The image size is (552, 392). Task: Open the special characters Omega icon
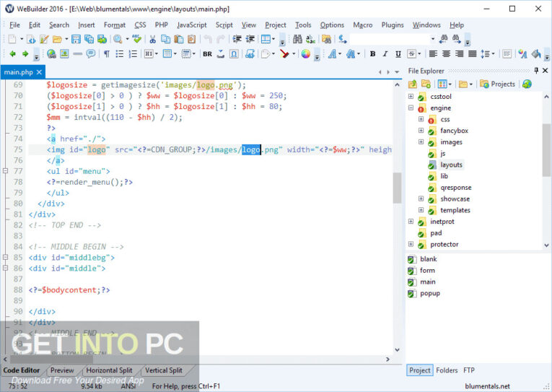coord(234,54)
